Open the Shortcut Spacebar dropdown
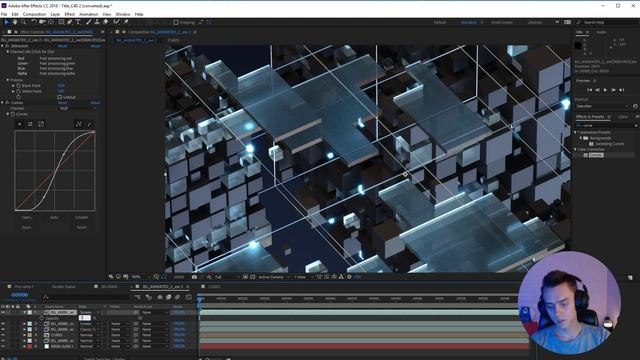640x360 pixels. click(x=602, y=106)
